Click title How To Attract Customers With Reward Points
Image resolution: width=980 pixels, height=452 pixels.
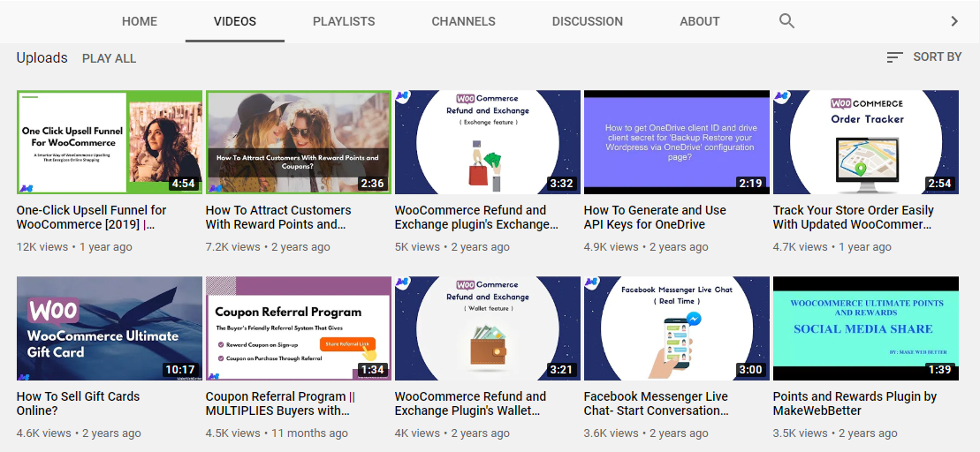[x=278, y=217]
